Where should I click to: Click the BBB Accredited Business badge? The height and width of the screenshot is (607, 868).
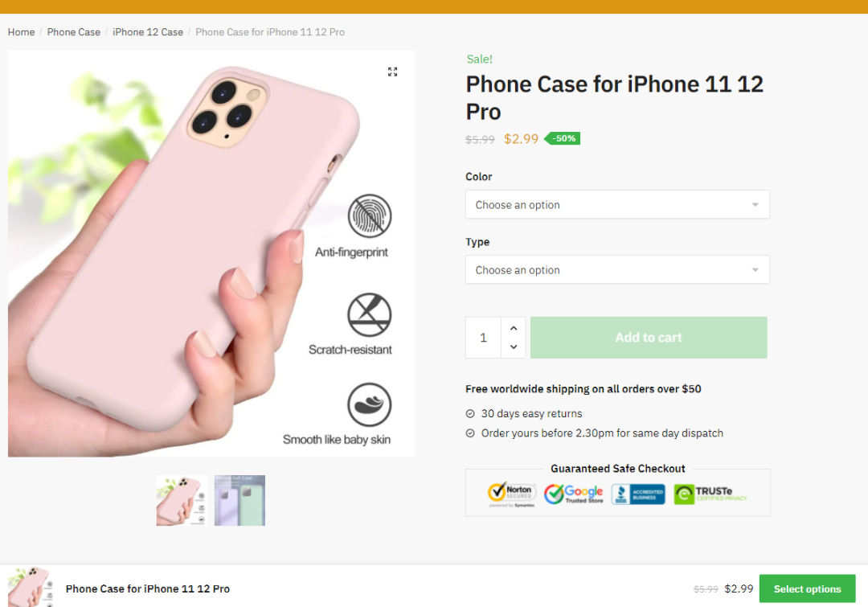tap(637, 494)
